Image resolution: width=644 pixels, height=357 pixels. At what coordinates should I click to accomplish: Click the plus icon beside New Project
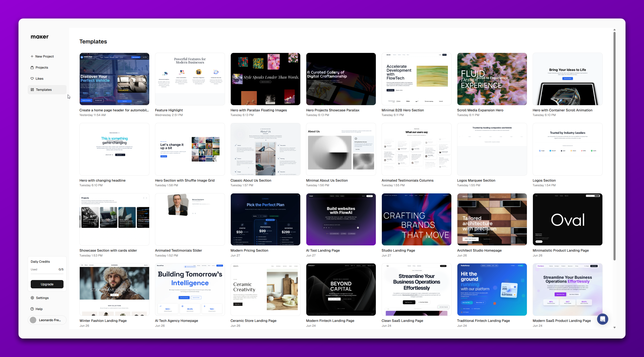32,56
